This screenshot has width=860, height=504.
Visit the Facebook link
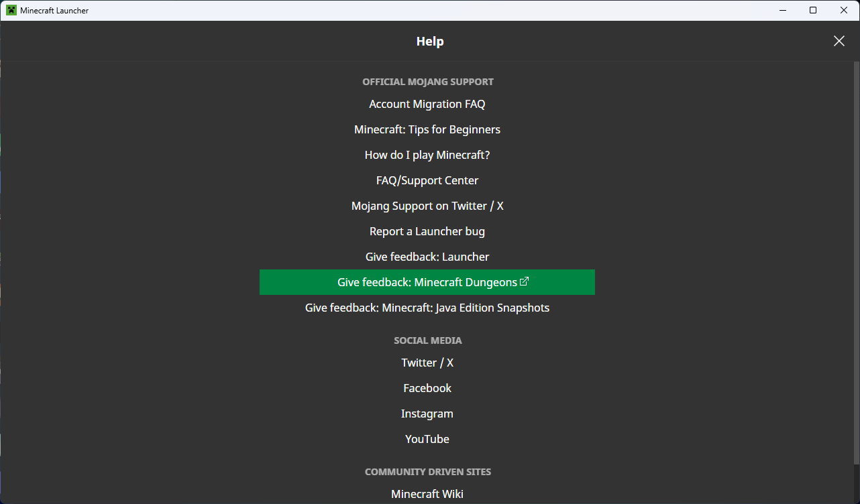(x=427, y=388)
